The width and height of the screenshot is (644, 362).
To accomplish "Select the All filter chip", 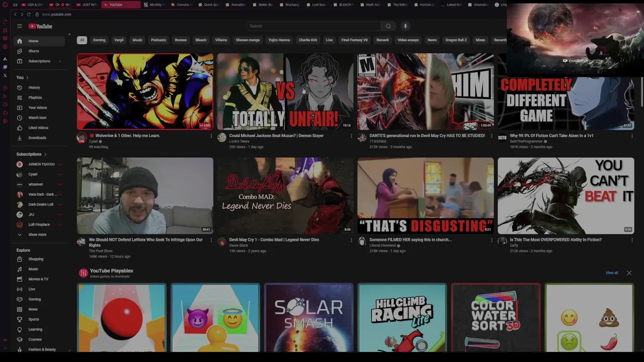I will tap(82, 40).
